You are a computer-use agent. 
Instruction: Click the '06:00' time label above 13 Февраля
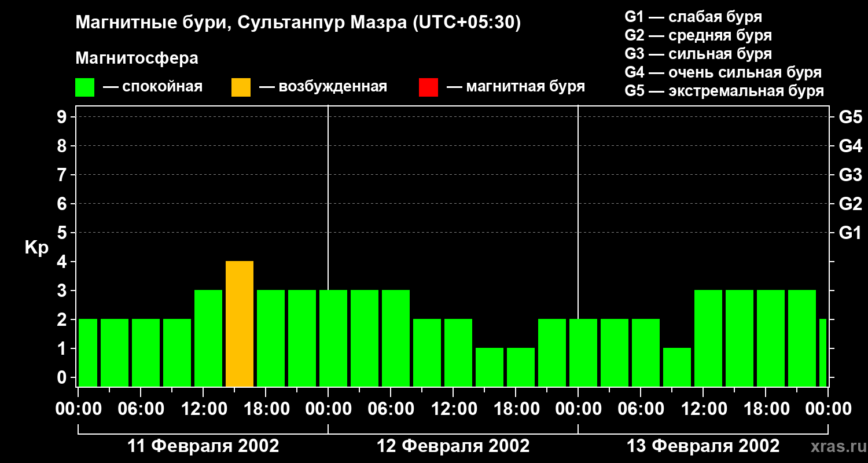(641, 409)
